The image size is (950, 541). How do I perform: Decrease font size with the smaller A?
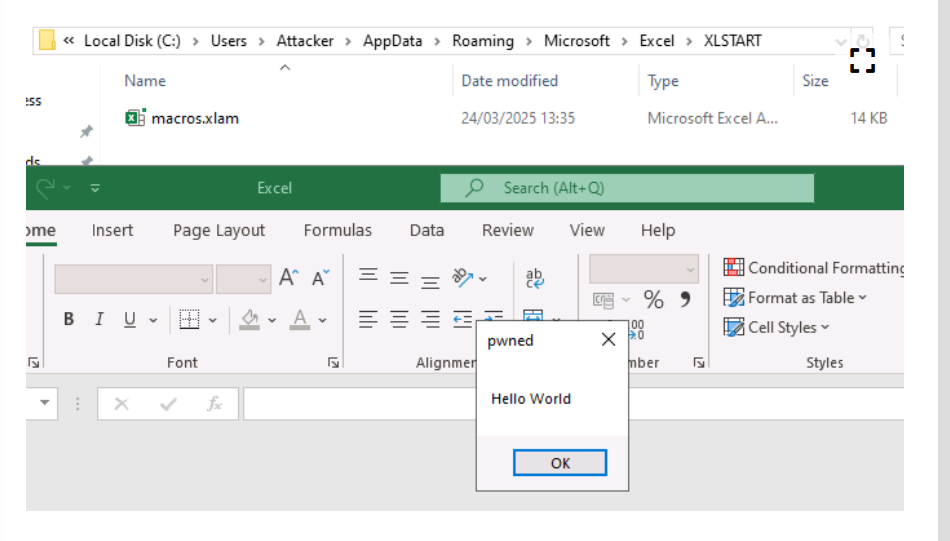coord(321,277)
